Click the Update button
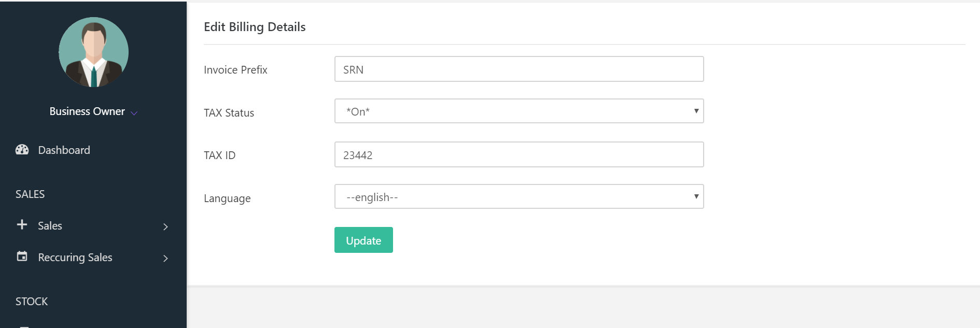Image resolution: width=980 pixels, height=328 pixels. pyautogui.click(x=363, y=240)
